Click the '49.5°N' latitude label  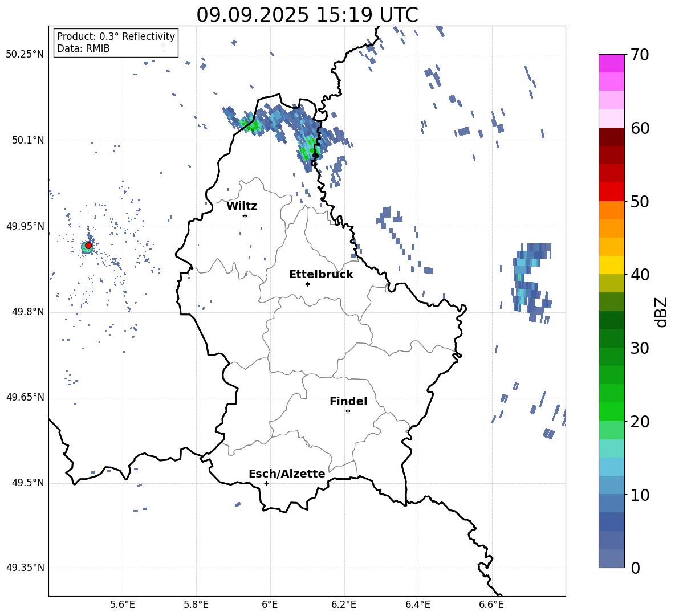click(x=27, y=483)
